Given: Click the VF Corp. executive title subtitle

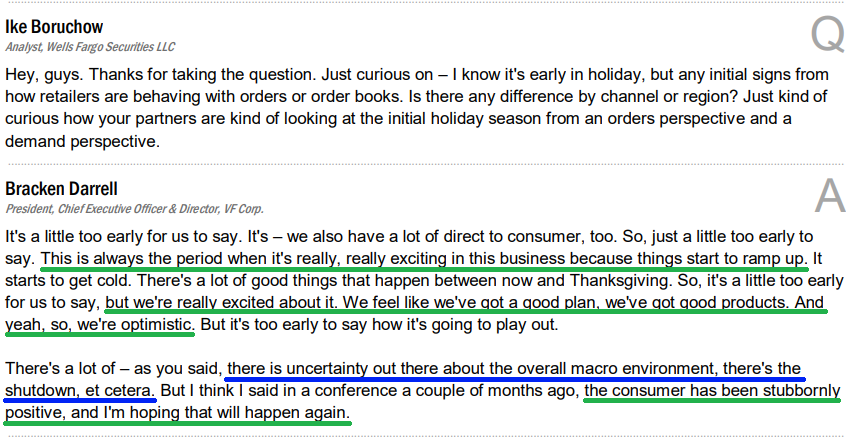Looking at the screenshot, I should click(x=134, y=208).
